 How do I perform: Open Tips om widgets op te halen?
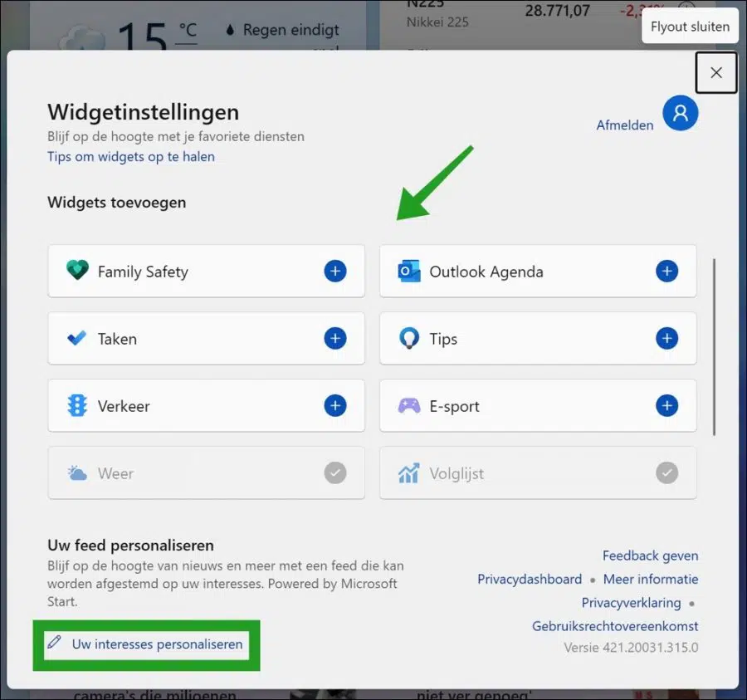131,156
